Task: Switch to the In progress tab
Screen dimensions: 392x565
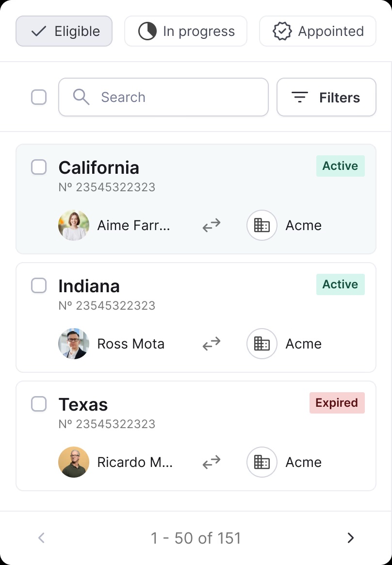Action: pos(186,32)
